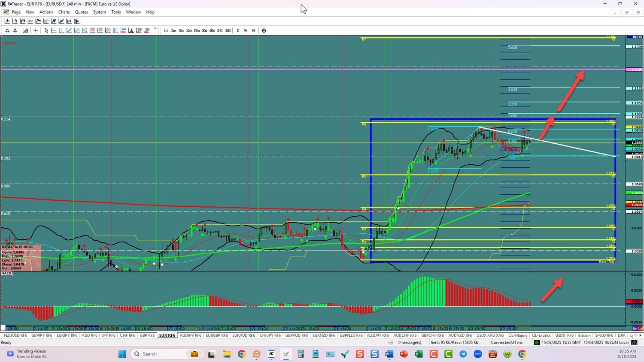Open the Tools menu
Image resolution: width=644 pixels, height=362 pixels.
116,12
